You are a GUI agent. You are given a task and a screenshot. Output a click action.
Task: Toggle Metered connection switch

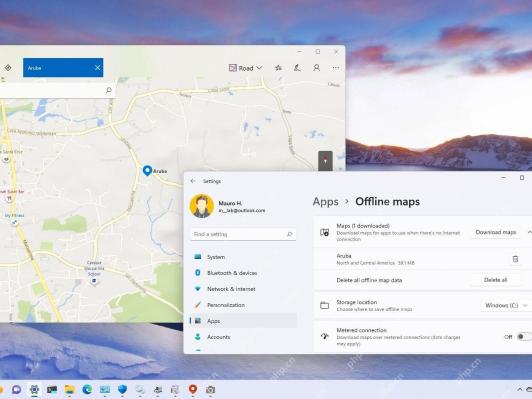[x=524, y=337]
